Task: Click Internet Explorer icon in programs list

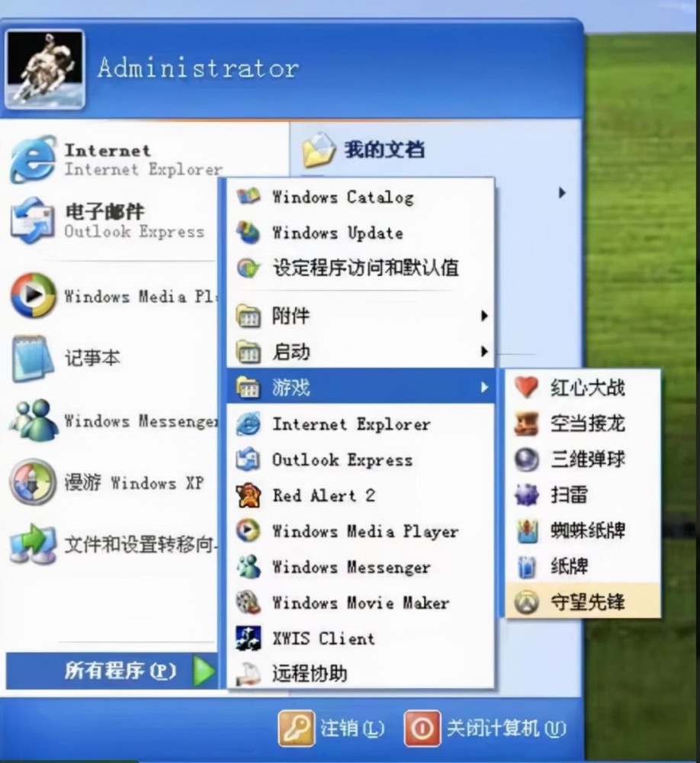Action: (248, 423)
